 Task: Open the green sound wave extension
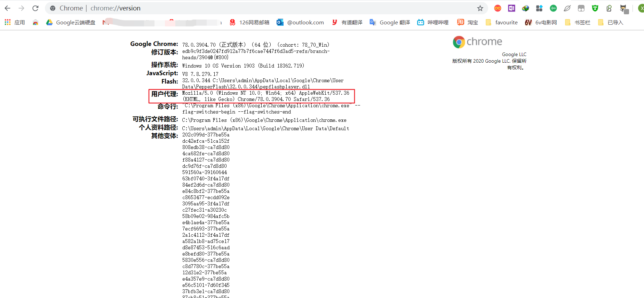pos(553,8)
